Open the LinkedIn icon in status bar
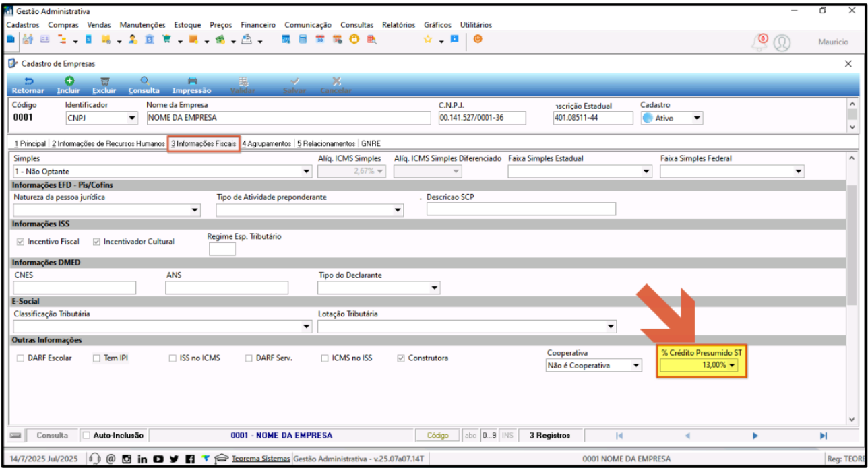Screen dimensions: 868x468 (142, 459)
